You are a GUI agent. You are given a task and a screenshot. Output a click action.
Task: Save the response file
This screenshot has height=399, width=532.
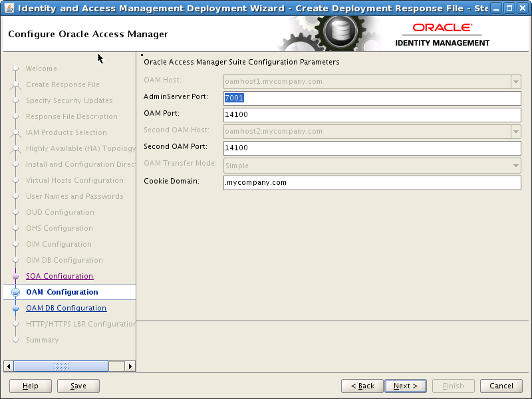coord(78,386)
